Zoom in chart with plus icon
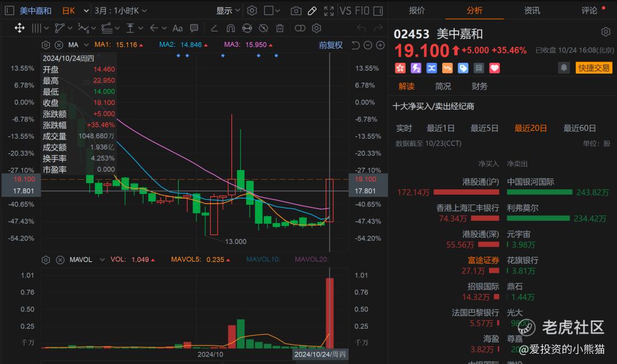Screen dimensions: 617x364 380,45
